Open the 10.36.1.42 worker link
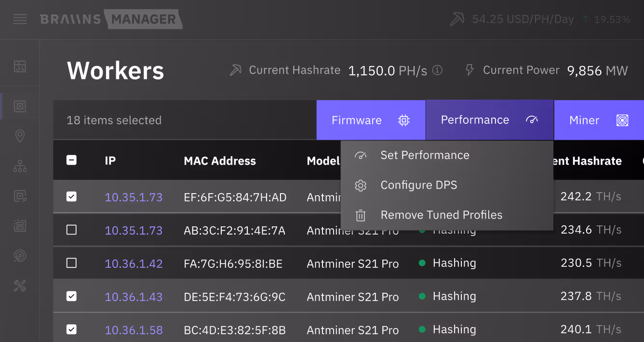 tap(134, 263)
